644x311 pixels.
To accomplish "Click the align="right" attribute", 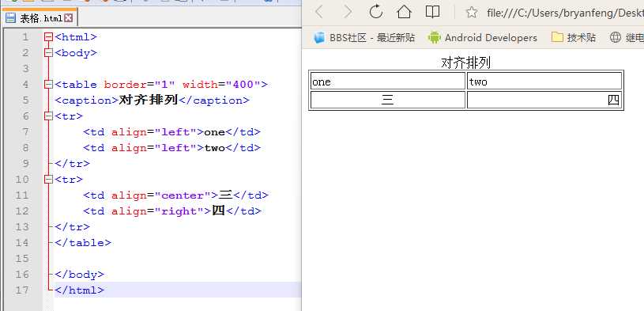I will tap(157, 211).
